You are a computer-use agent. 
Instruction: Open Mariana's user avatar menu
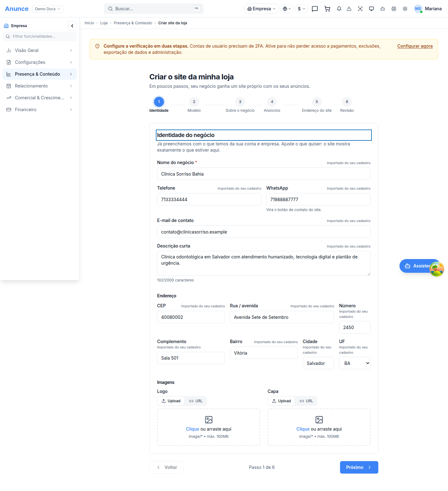point(428,9)
